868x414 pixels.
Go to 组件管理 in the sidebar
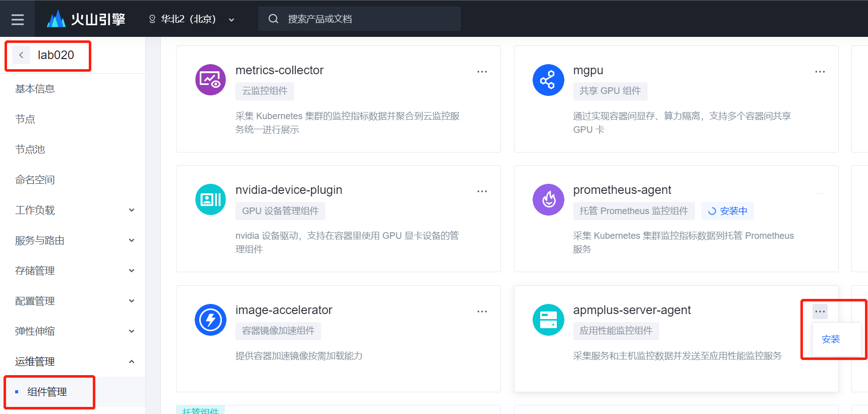47,392
